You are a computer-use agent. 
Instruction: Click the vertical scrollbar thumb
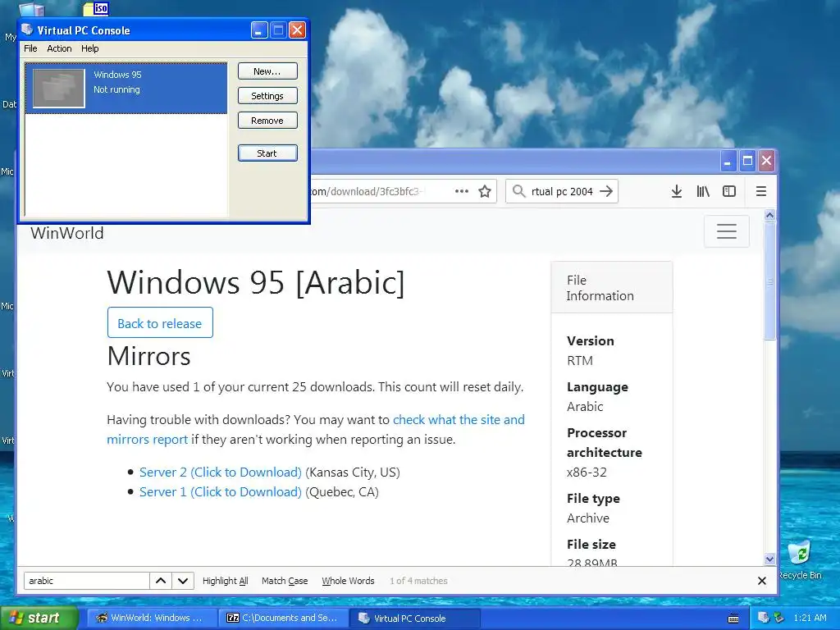click(x=769, y=281)
